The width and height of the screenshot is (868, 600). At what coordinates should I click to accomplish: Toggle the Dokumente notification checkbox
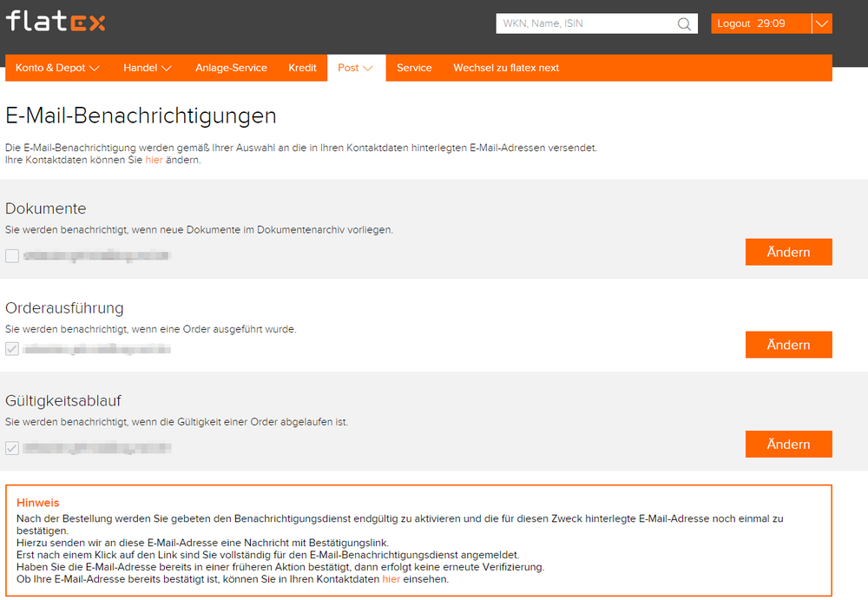[12, 256]
